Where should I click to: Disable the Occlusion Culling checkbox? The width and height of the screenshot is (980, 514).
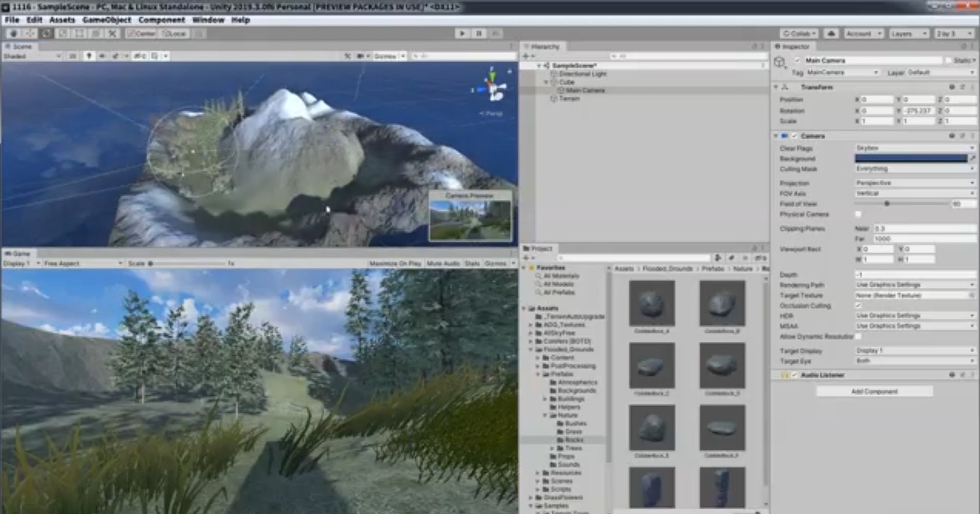[x=858, y=306]
